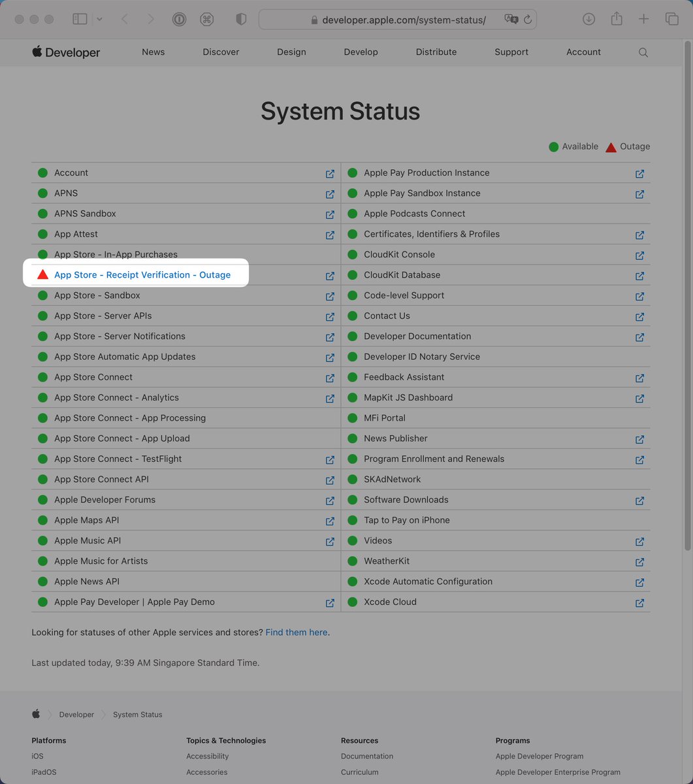
Task: Open external link for News Publisher
Action: tap(639, 439)
